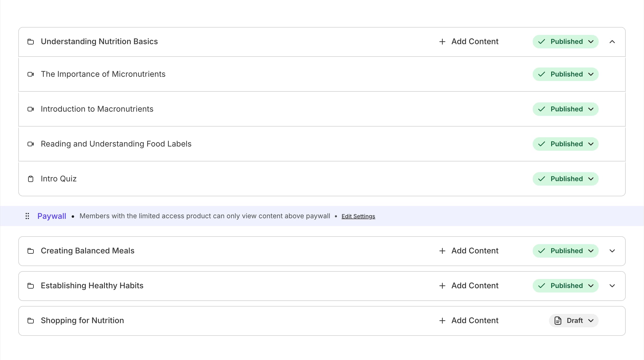644x360 pixels.
Task: Click folder icon beside Establishing Healthy Habits
Action: 31,286
